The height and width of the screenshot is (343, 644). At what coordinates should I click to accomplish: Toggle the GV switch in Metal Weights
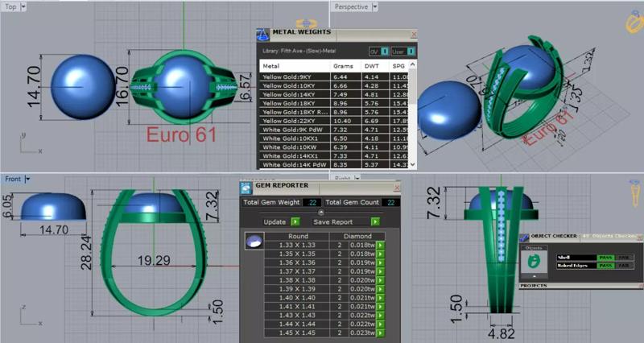click(x=385, y=52)
